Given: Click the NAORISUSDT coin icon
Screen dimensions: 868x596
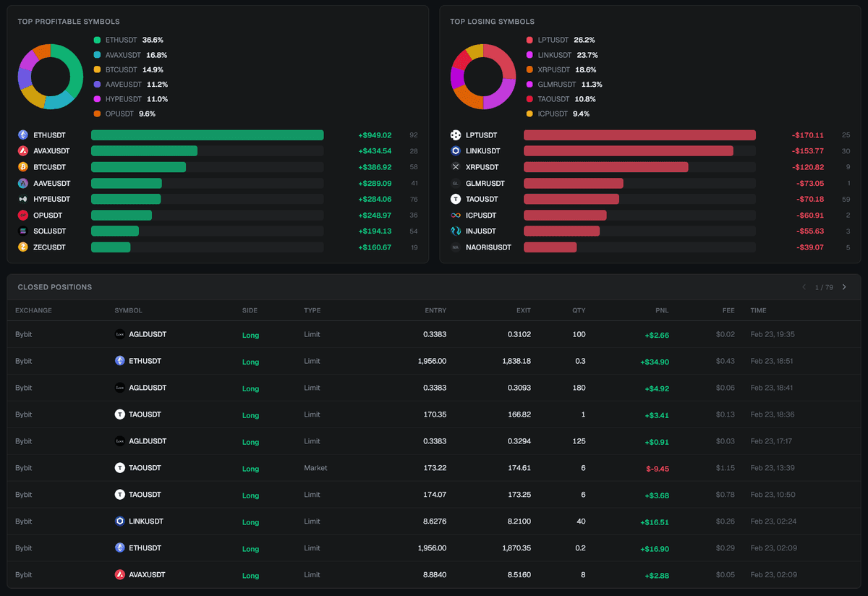Looking at the screenshot, I should click(456, 247).
